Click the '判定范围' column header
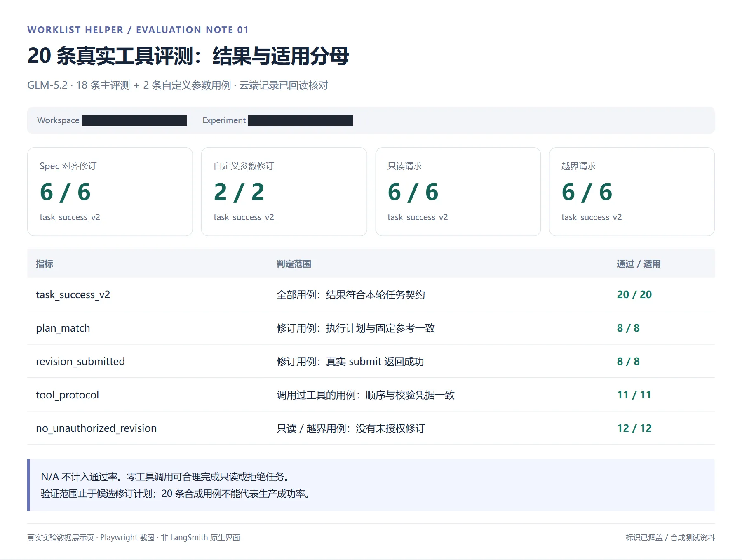 coord(294,264)
